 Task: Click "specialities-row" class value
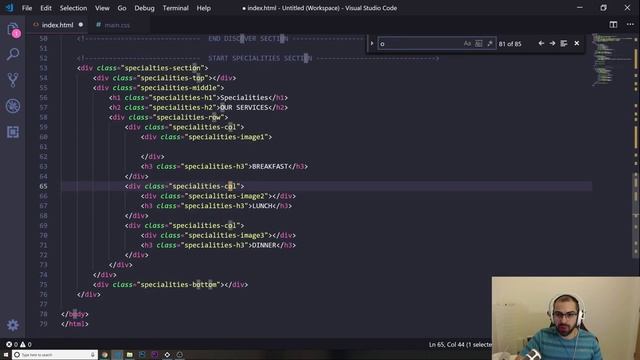(188, 117)
